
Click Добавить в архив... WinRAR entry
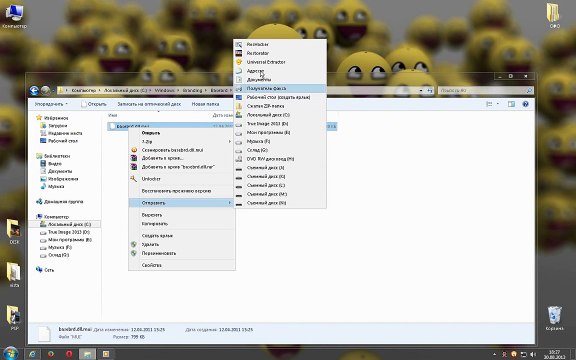[181, 158]
